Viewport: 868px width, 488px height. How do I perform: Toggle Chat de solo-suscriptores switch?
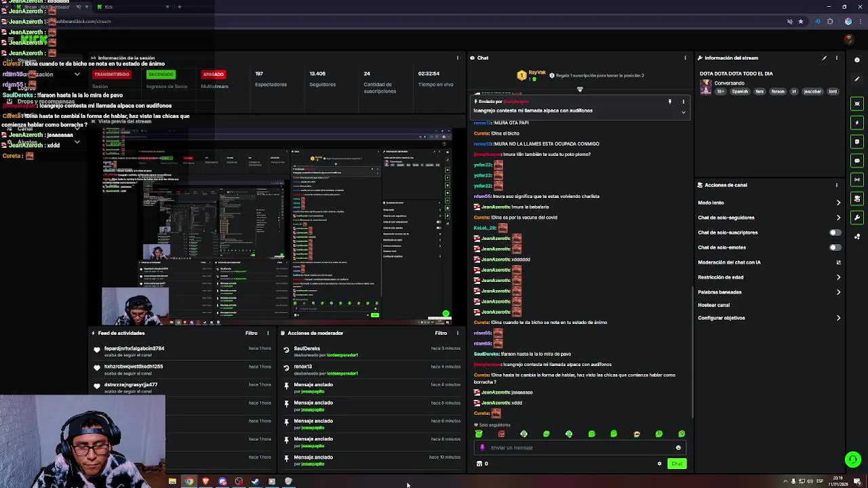[x=835, y=232]
